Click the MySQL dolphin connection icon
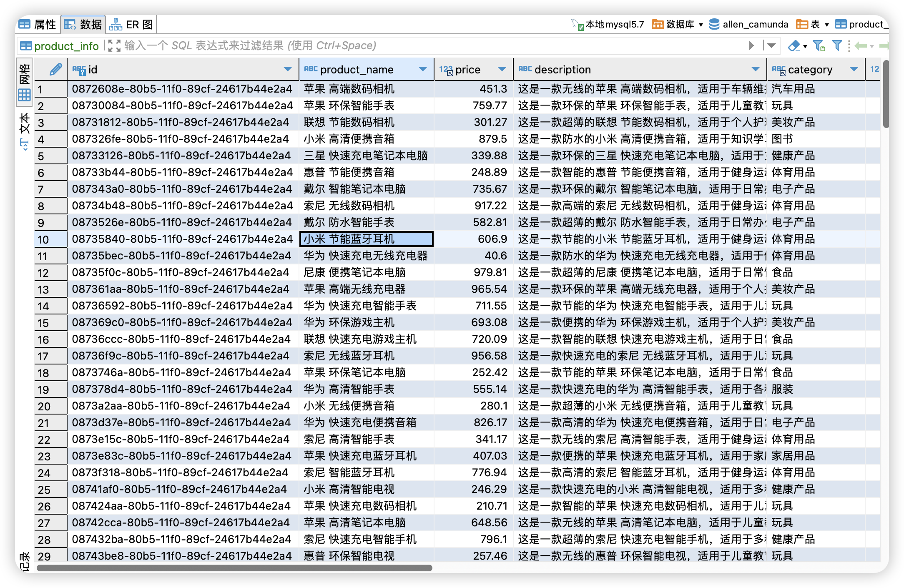Viewport: 904px width, 588px height. (x=578, y=25)
